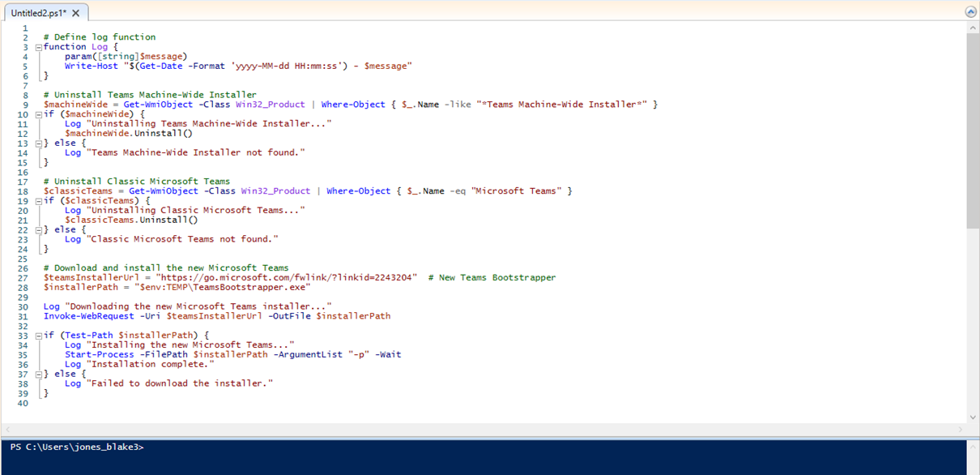Collapse the classicTeams if block
The height and width of the screenshot is (475, 980).
[x=38, y=200]
